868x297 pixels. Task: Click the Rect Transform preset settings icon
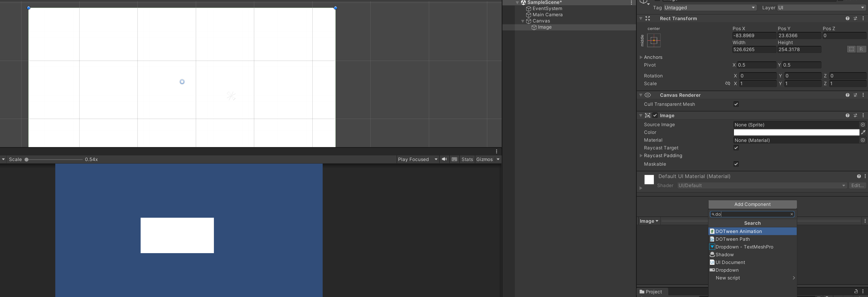click(x=855, y=19)
